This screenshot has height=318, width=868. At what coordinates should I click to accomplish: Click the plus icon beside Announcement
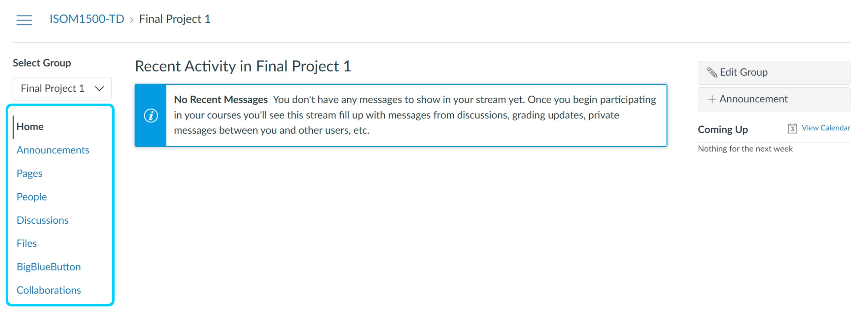tap(712, 99)
